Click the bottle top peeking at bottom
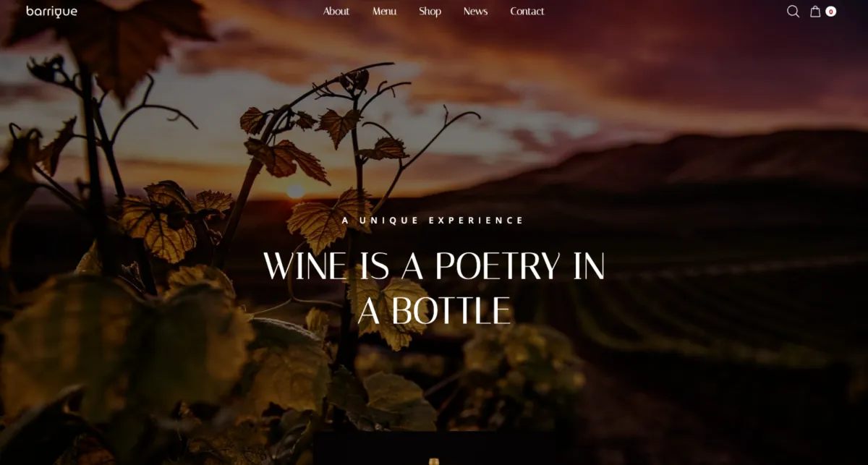 point(434,461)
